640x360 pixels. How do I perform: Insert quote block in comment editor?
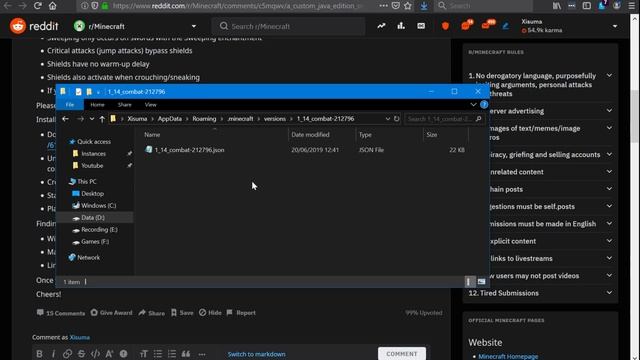tap(186, 354)
